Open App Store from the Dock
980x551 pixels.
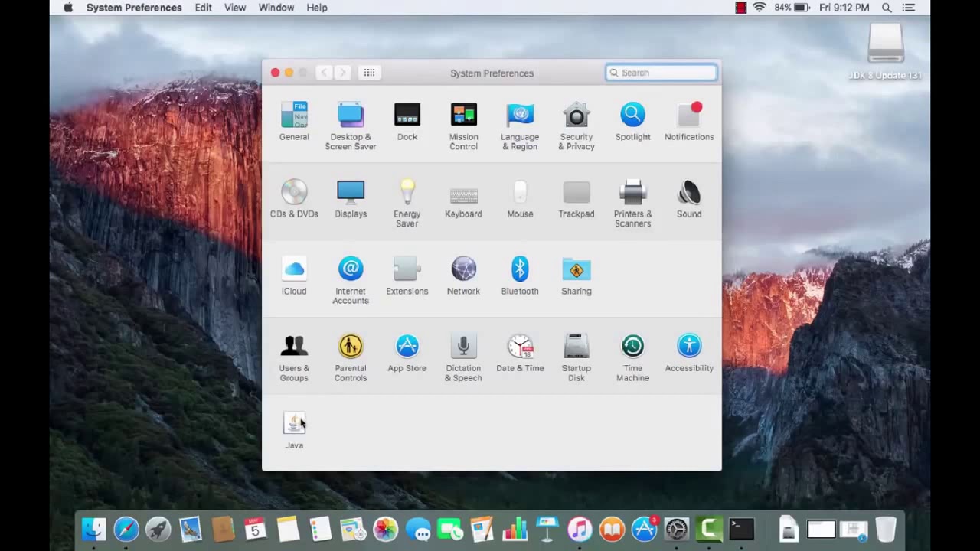point(645,529)
